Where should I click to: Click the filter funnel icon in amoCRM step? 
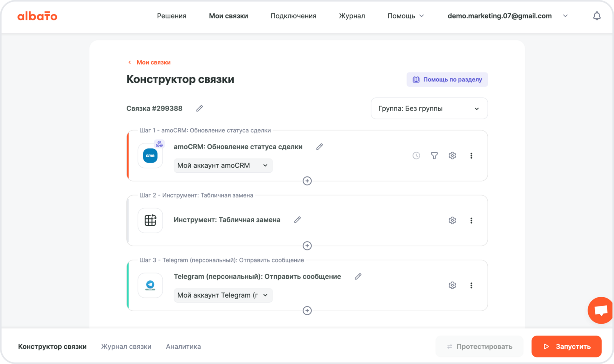click(x=434, y=156)
